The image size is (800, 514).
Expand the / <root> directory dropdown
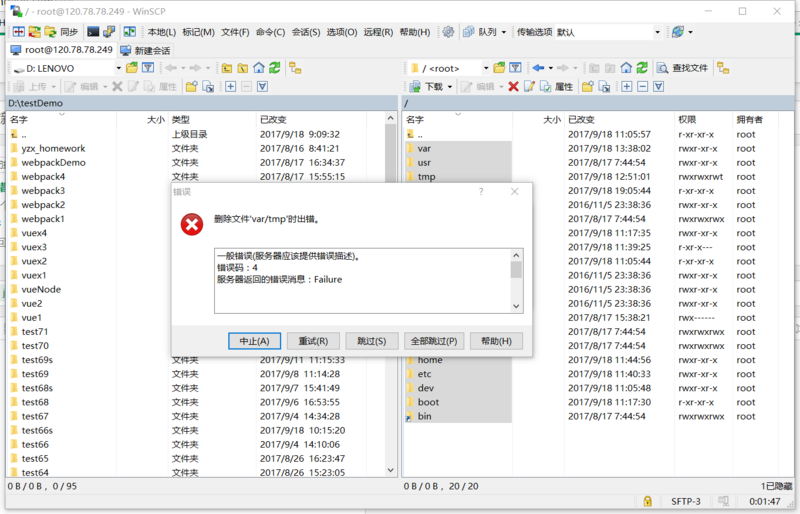point(488,68)
